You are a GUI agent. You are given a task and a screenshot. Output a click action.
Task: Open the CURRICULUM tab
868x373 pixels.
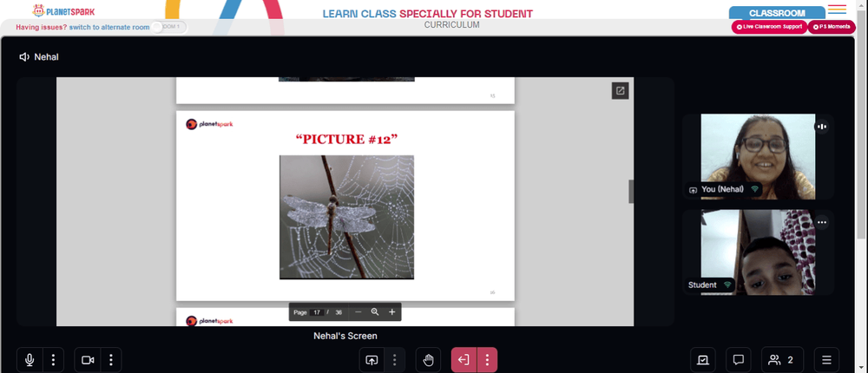coord(451,25)
